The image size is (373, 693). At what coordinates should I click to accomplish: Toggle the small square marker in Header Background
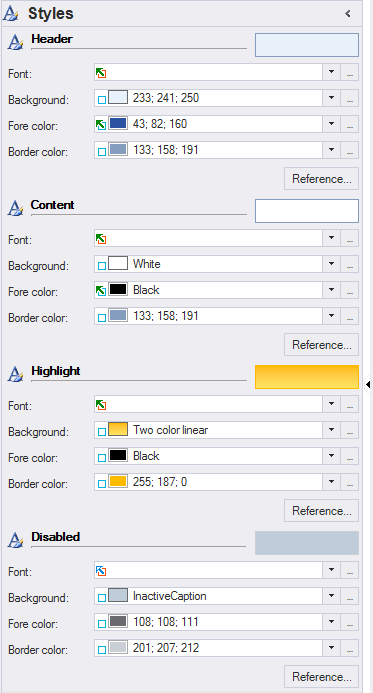pyautogui.click(x=102, y=100)
